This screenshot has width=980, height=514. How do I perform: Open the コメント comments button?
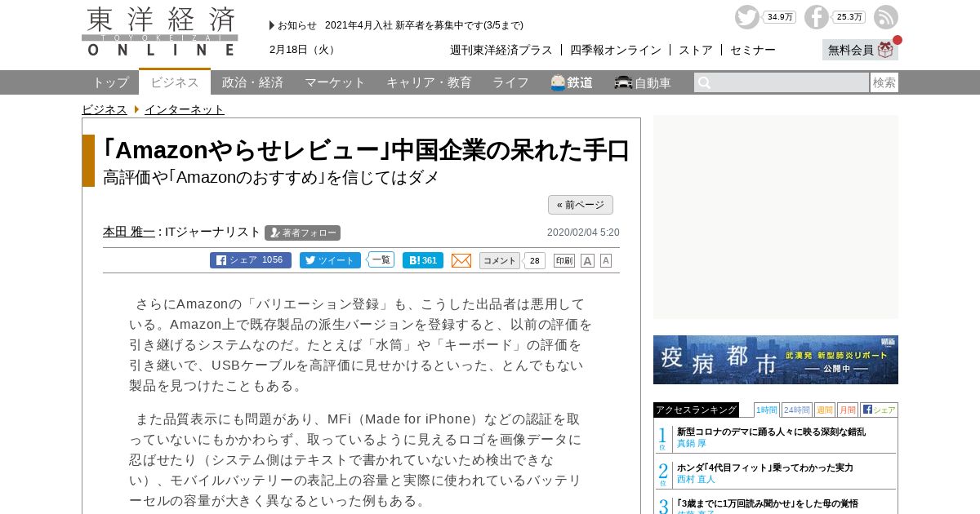[x=500, y=260]
